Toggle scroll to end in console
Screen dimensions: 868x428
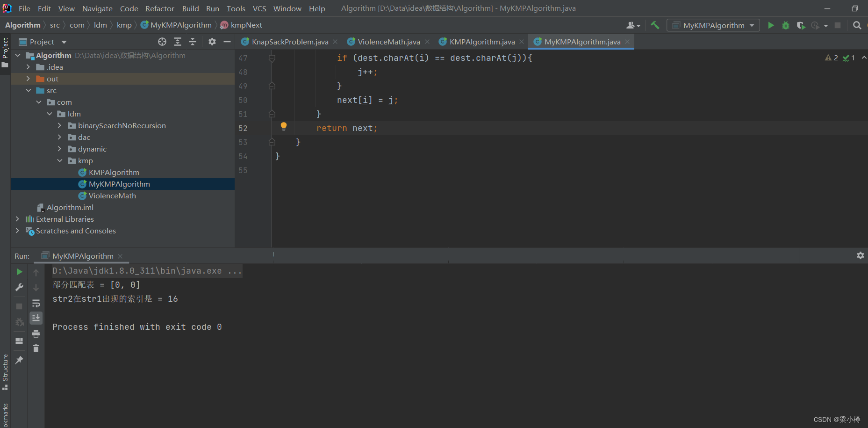click(36, 318)
